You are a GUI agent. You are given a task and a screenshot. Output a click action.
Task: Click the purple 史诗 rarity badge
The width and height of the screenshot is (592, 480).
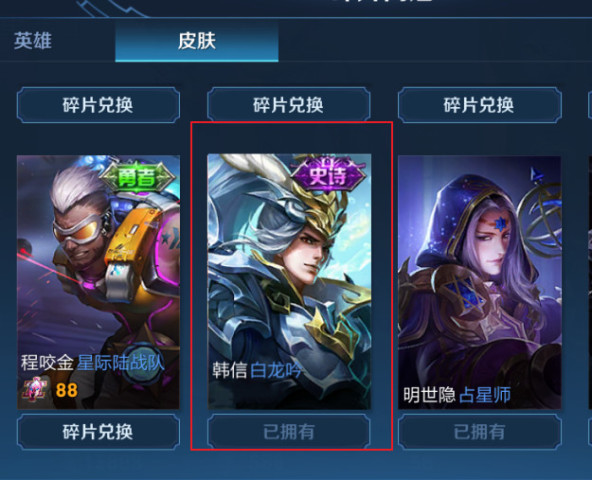point(328,175)
